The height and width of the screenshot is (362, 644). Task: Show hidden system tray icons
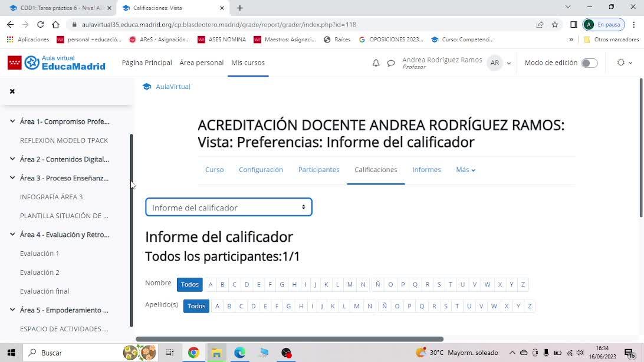(x=512, y=353)
